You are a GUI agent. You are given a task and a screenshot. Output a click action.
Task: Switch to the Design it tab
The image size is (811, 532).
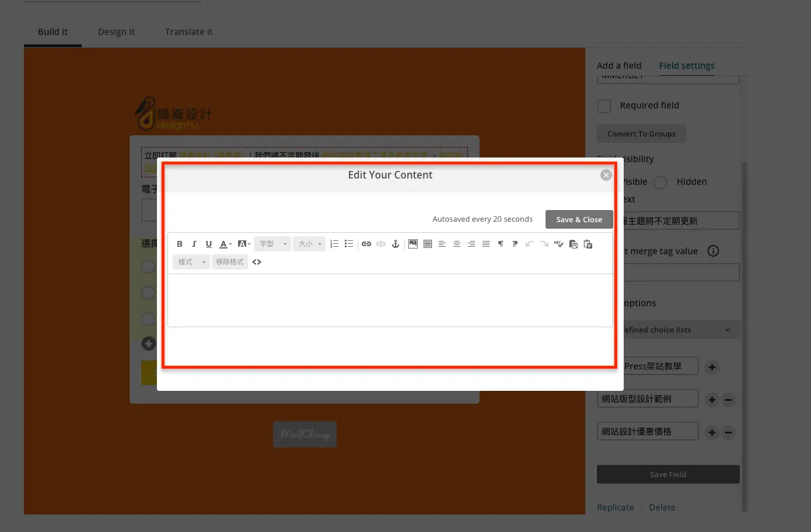(116, 32)
